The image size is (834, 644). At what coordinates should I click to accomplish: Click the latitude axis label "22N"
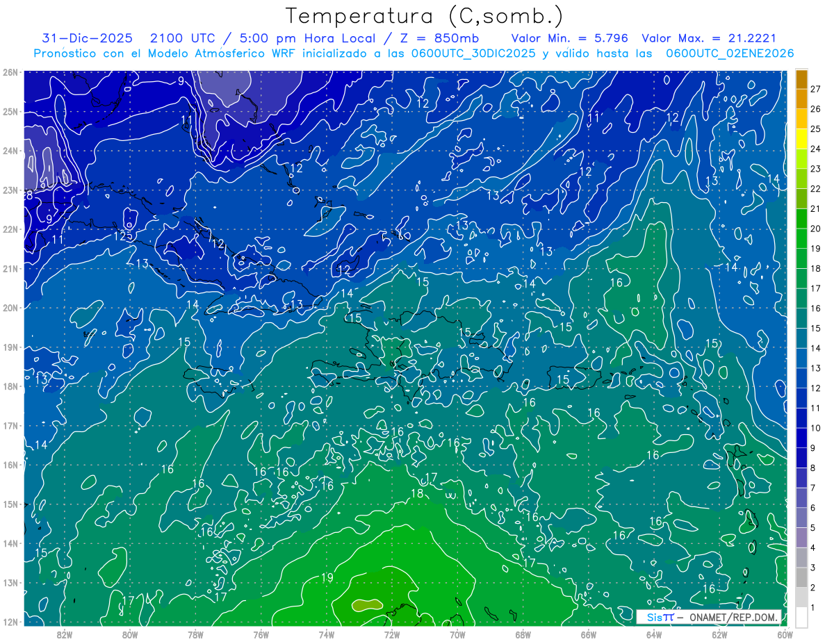[x=10, y=229]
